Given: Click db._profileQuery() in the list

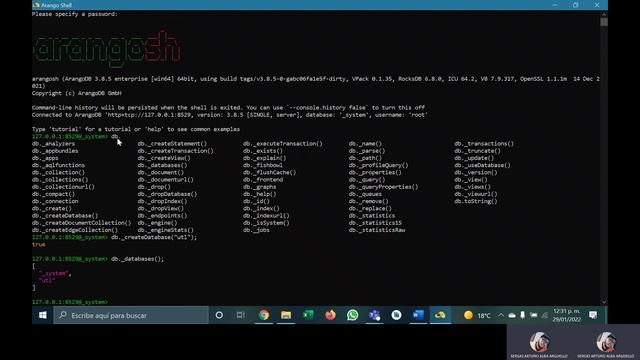Looking at the screenshot, I should [379, 165].
